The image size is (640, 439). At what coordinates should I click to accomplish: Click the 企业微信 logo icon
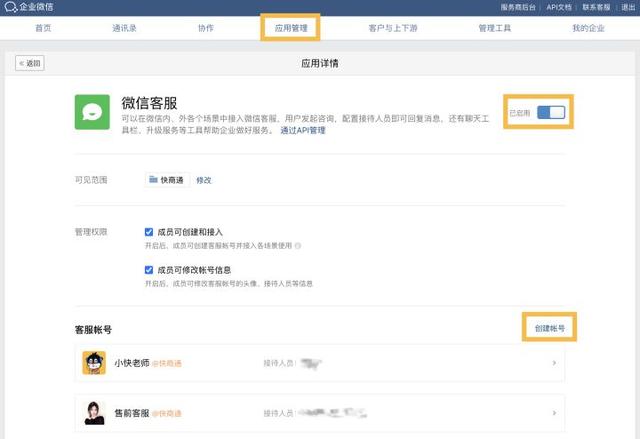click(11, 7)
